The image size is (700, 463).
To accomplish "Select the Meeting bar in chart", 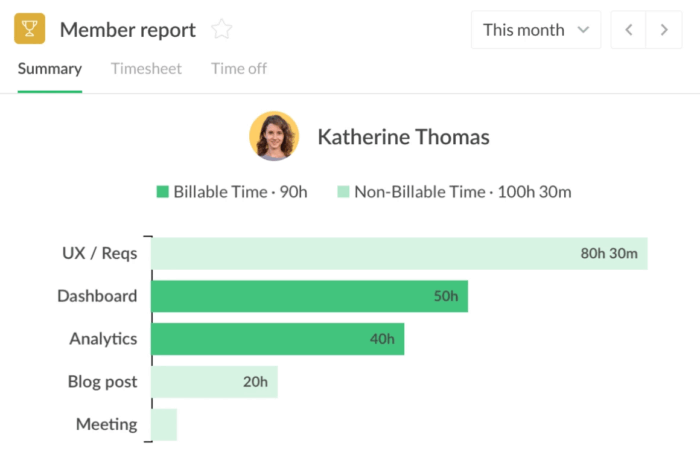I will [x=164, y=424].
